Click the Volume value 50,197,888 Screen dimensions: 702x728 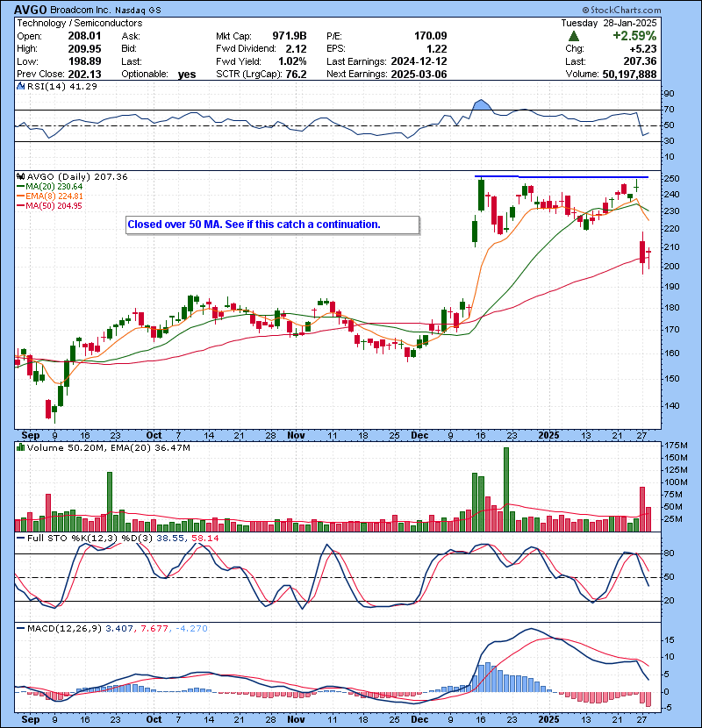629,74
